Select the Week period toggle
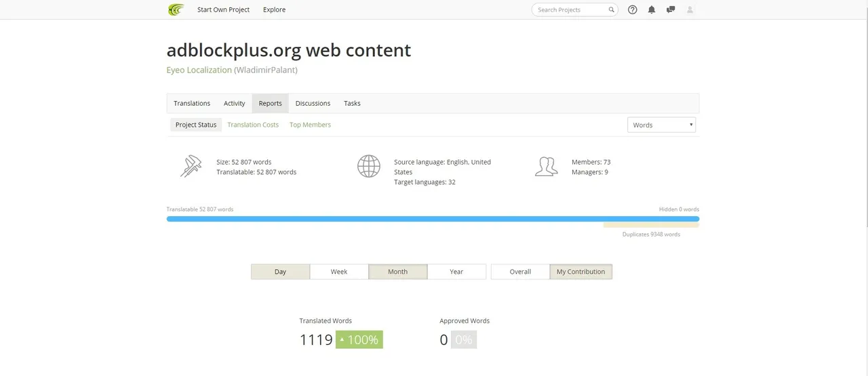Image resolution: width=868 pixels, height=376 pixels. click(x=339, y=272)
